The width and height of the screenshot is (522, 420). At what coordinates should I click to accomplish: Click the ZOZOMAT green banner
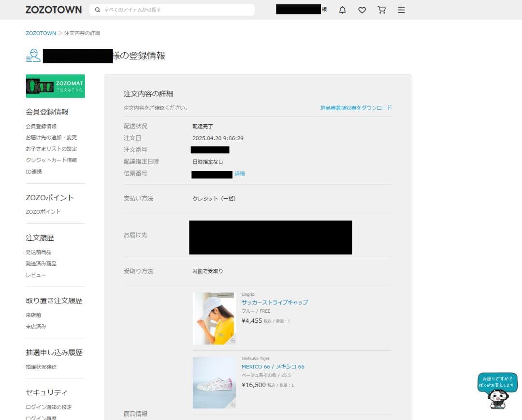(x=55, y=86)
